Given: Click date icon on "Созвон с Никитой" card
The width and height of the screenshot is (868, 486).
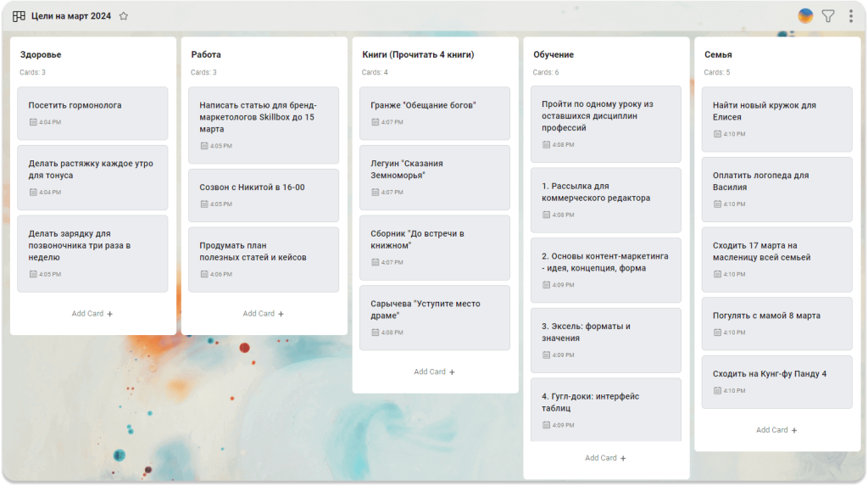Looking at the screenshot, I should 204,204.
